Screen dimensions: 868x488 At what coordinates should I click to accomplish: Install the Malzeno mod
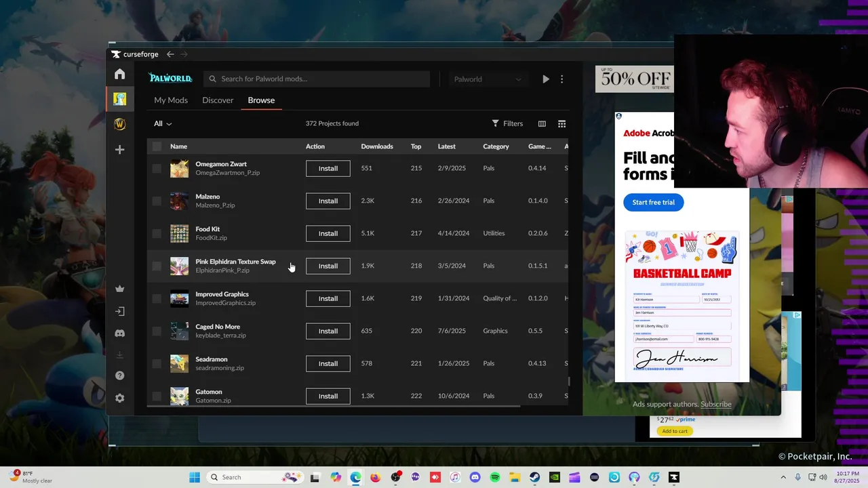(328, 201)
